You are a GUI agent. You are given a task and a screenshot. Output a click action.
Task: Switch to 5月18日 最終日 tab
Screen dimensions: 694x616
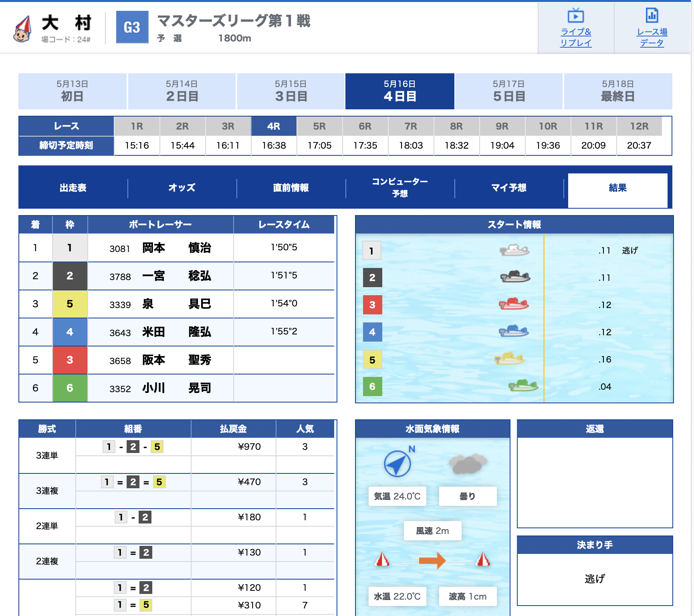pyautogui.click(x=617, y=91)
